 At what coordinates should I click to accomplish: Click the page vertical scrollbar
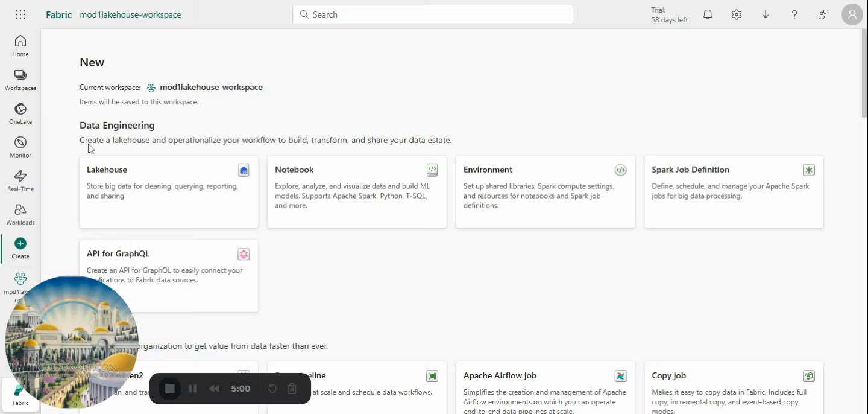(864, 72)
